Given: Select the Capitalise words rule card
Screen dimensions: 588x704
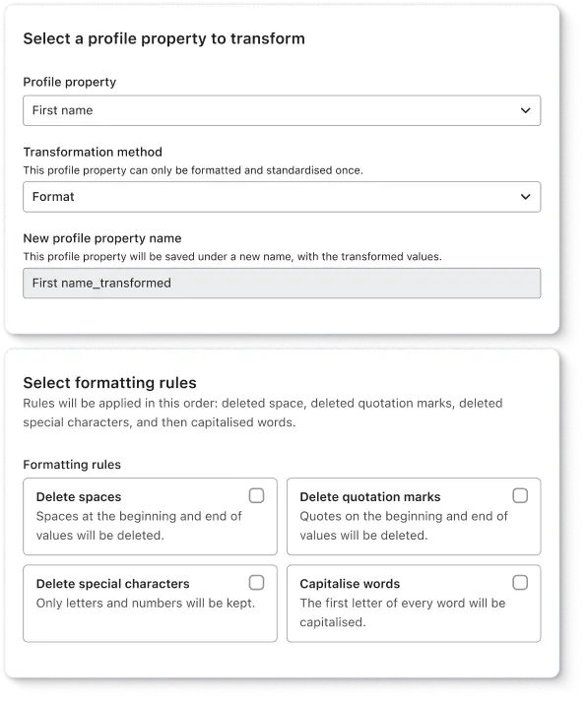Looking at the screenshot, I should click(x=414, y=604).
